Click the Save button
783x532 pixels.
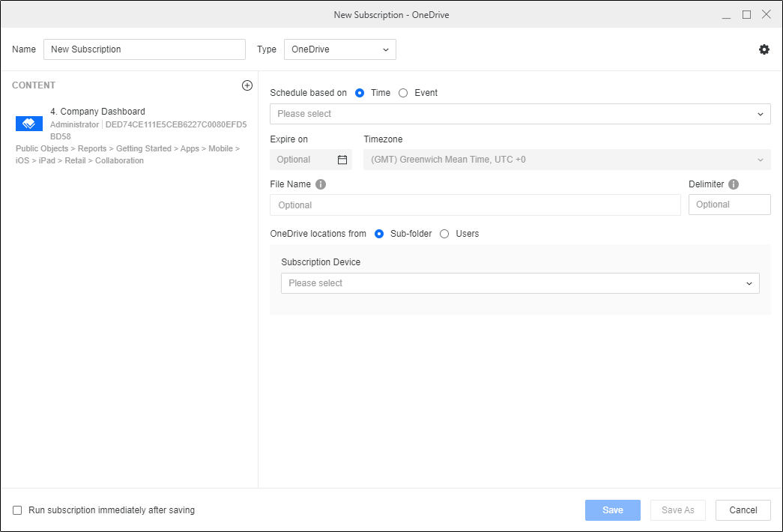tap(612, 510)
